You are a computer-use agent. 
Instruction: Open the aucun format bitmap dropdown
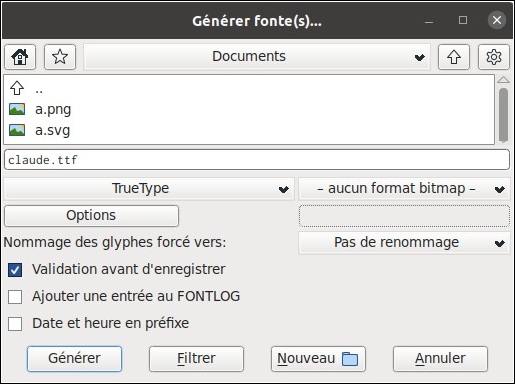click(404, 189)
